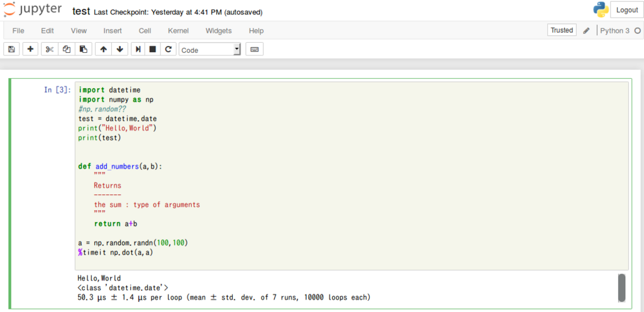
Task: Click the pencil edit mode indicator
Action: (x=587, y=31)
